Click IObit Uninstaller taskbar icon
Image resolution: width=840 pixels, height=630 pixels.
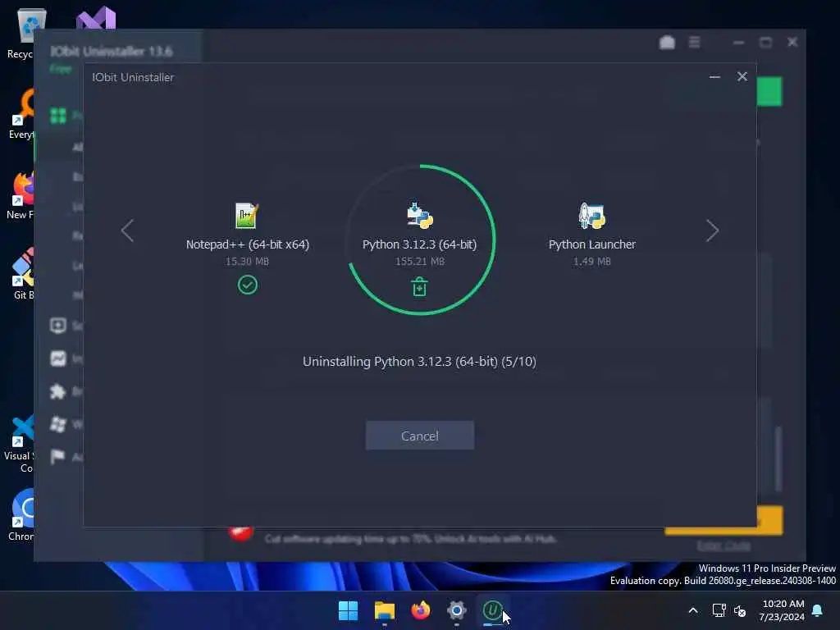pos(492,610)
